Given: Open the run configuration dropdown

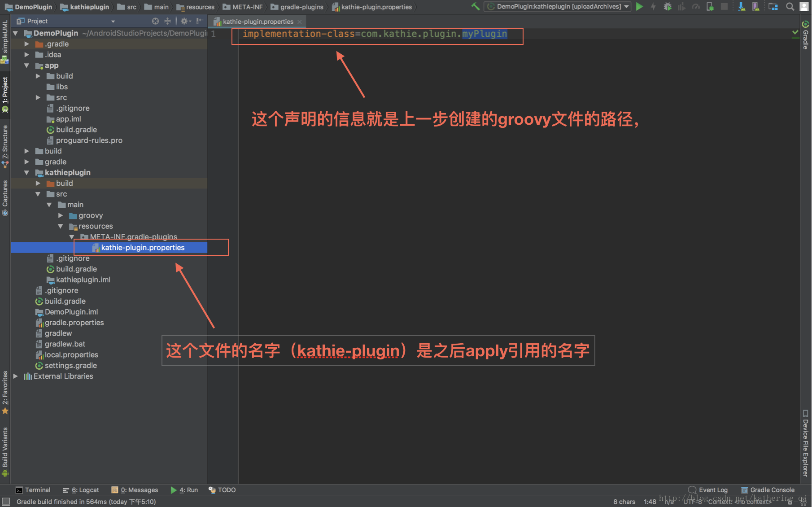Looking at the screenshot, I should click(x=558, y=6).
